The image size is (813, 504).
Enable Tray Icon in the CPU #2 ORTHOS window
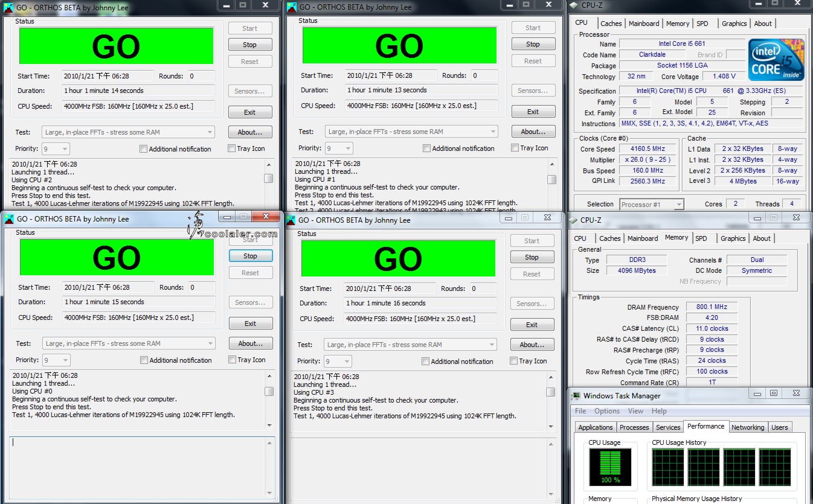pos(232,148)
